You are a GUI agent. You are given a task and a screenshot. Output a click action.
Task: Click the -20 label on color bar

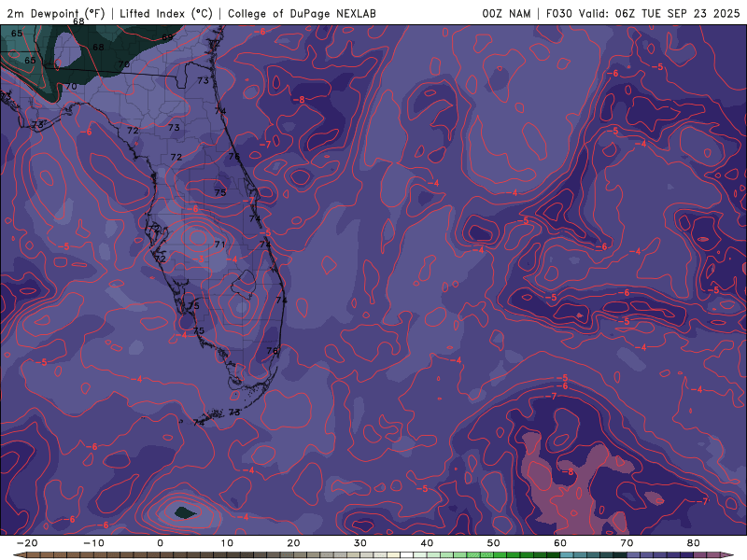pyautogui.click(x=27, y=543)
